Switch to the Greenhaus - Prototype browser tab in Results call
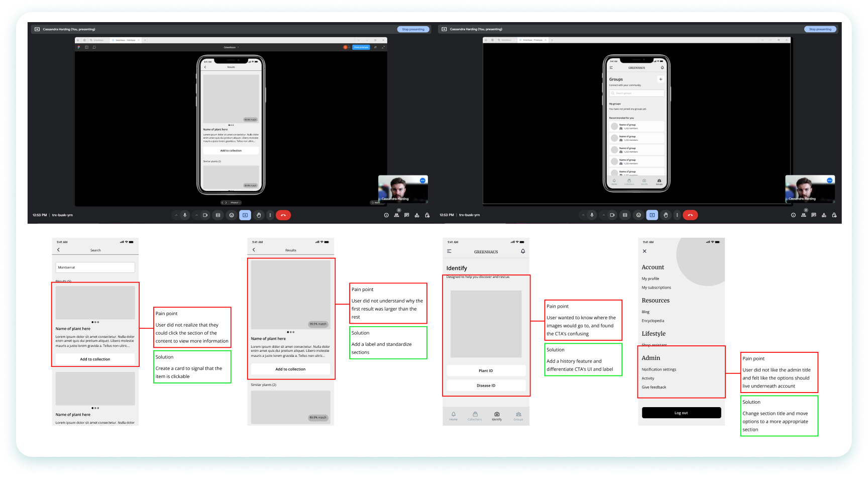This screenshot has width=868, height=477. point(126,40)
